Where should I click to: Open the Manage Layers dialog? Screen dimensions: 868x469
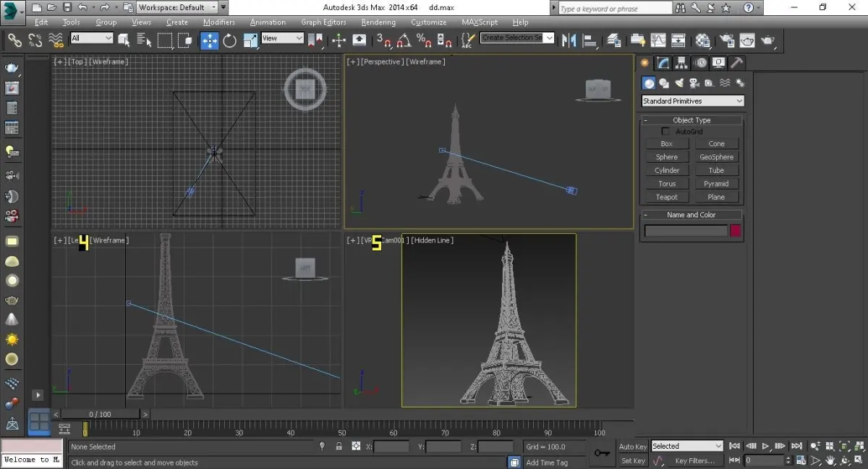click(x=614, y=40)
